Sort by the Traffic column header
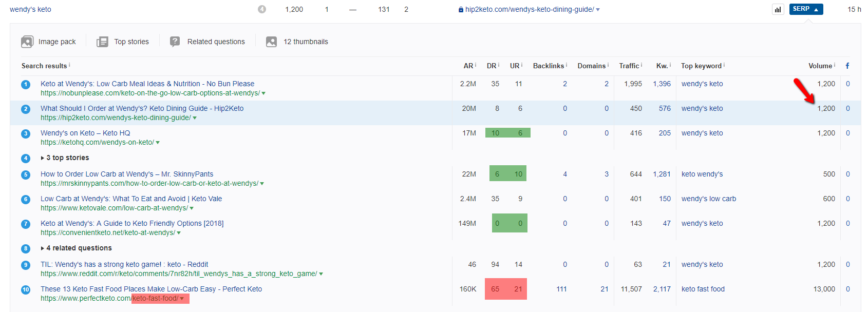Screen dimensions: 868x312 tap(629, 66)
